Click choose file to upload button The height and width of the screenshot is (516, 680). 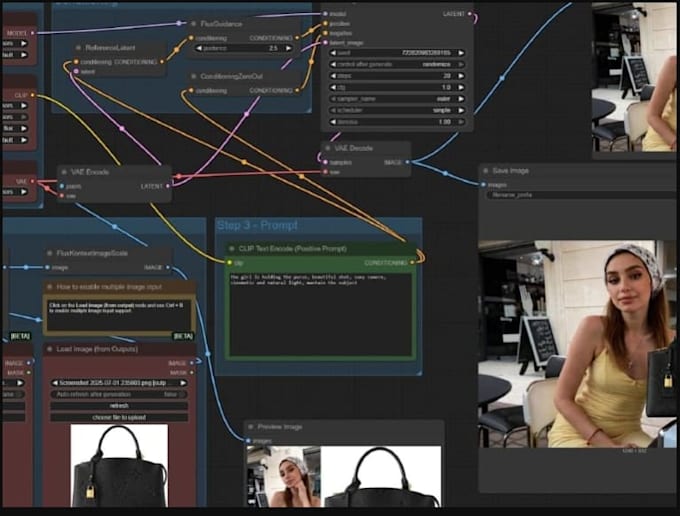pyautogui.click(x=118, y=416)
